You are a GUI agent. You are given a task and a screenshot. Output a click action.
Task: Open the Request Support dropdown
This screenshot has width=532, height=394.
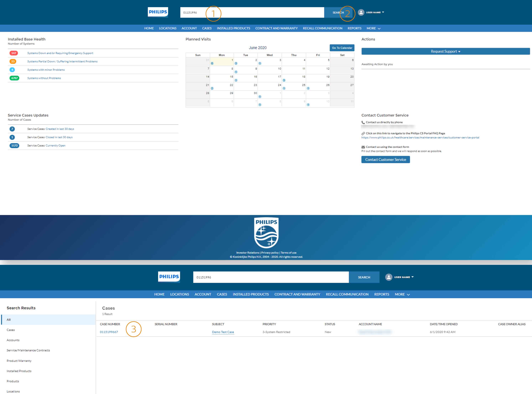pos(445,51)
